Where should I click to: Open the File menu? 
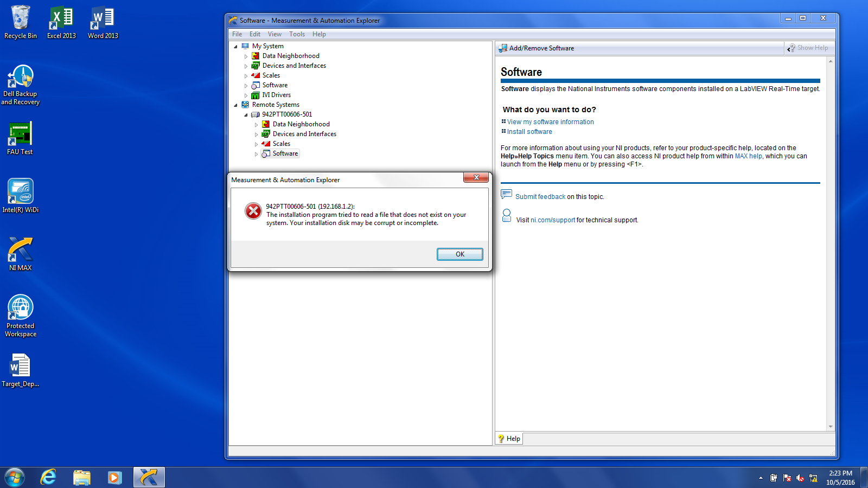pyautogui.click(x=237, y=34)
